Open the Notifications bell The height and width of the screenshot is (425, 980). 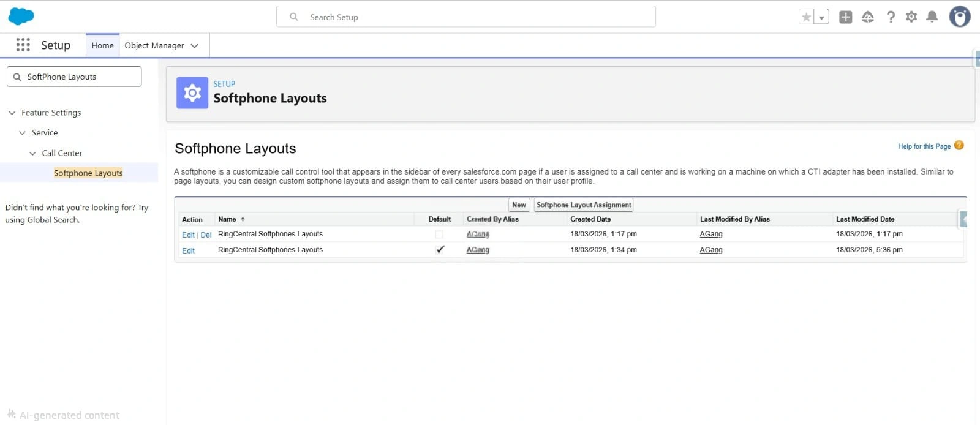tap(932, 17)
